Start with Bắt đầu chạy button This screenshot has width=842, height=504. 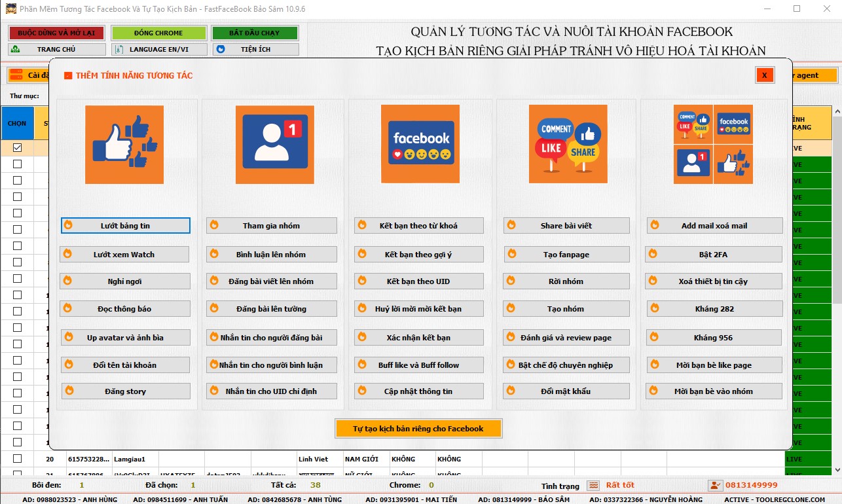pos(255,33)
